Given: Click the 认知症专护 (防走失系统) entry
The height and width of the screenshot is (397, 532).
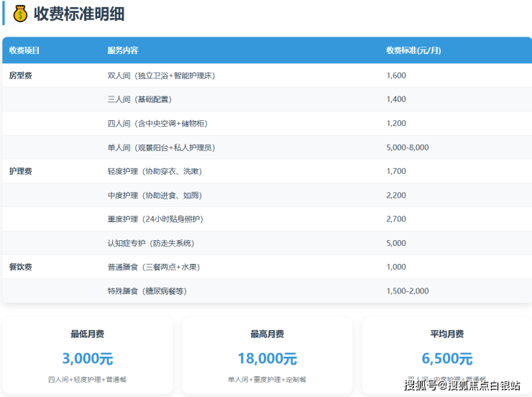Looking at the screenshot, I should click(x=150, y=243).
